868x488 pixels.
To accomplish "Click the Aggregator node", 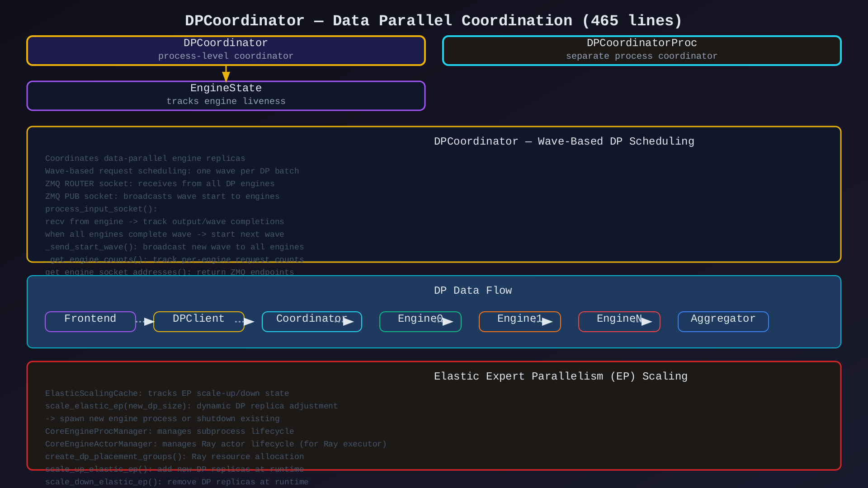I will 723,321.
